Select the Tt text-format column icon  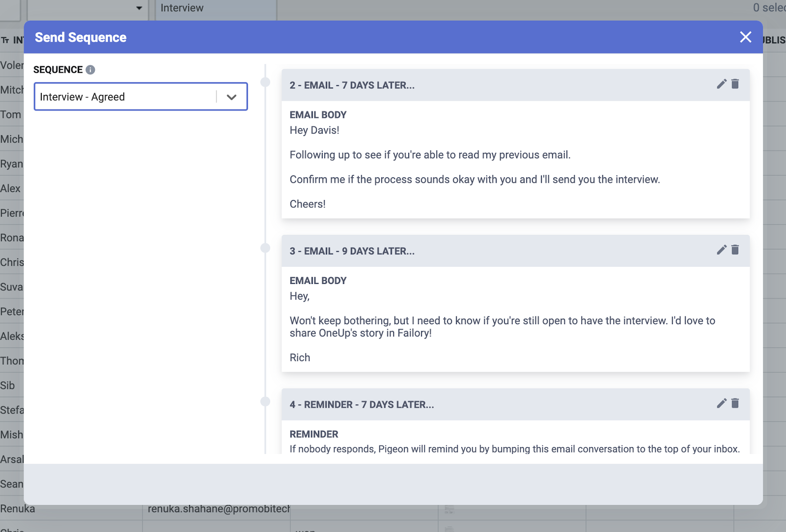[6, 40]
